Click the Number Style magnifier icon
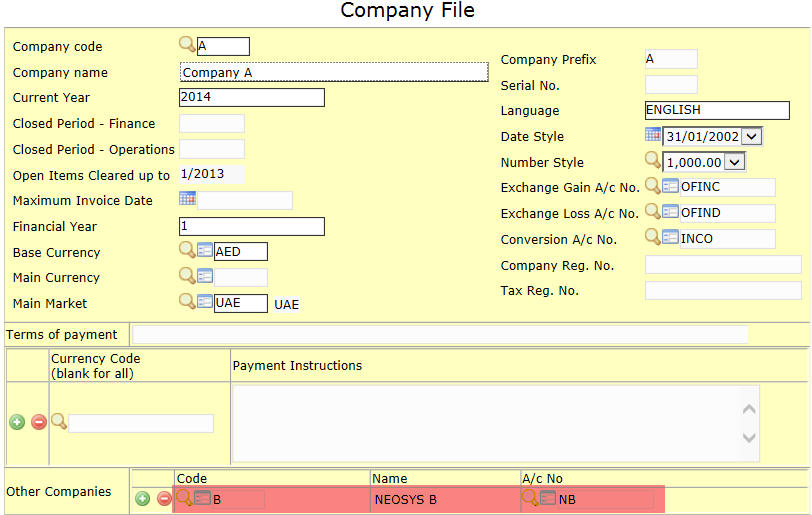This screenshot has width=812, height=515. (x=653, y=160)
